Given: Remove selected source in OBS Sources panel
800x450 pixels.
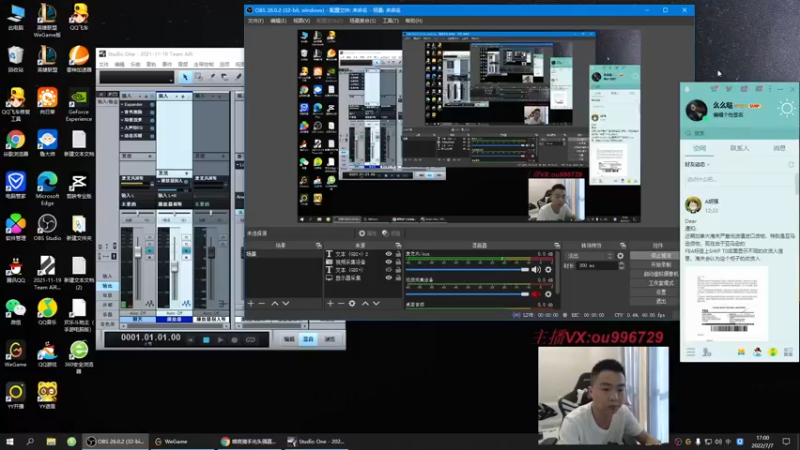Looking at the screenshot, I should 341,304.
